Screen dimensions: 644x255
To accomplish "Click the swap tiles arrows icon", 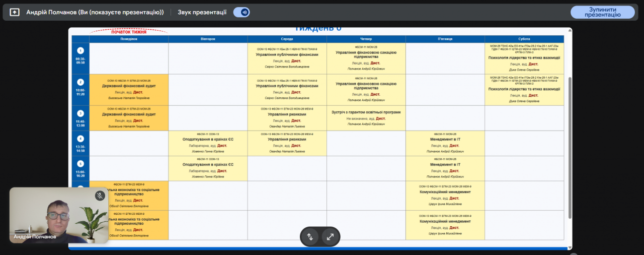I will tap(310, 236).
